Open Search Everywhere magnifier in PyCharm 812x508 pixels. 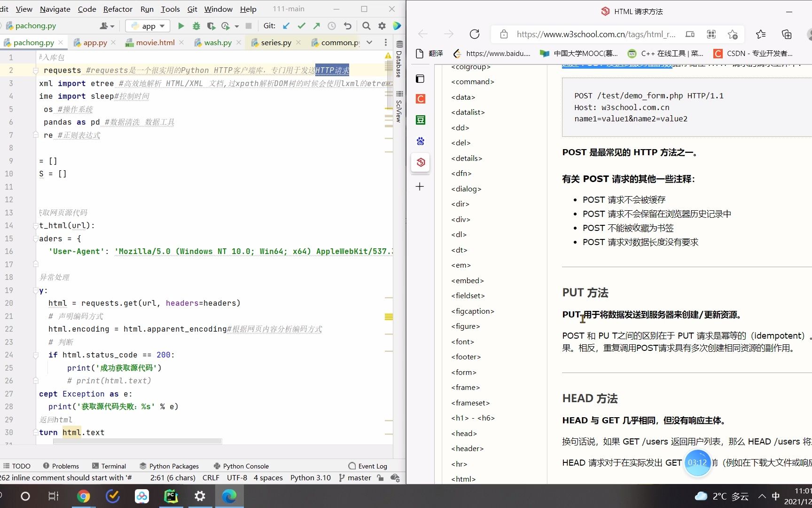pos(367,26)
